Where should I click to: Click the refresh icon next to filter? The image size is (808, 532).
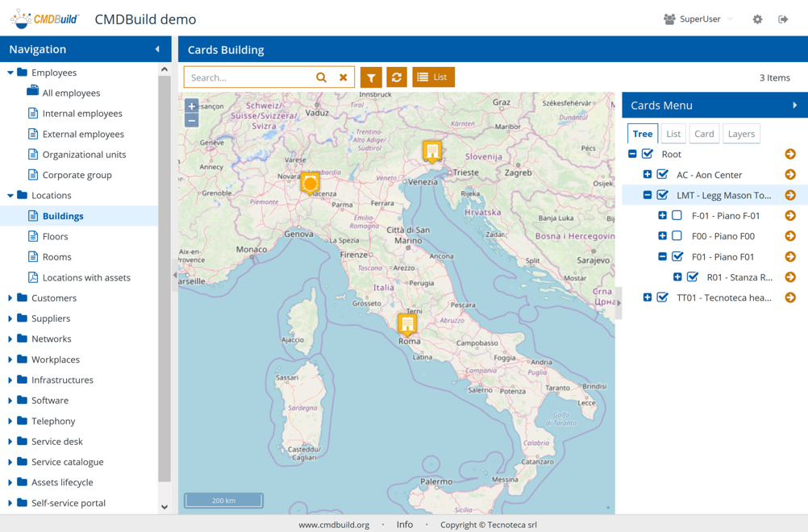tap(396, 77)
